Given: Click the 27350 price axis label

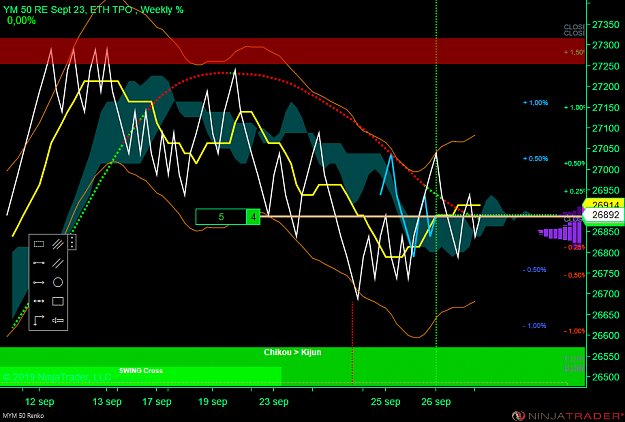Looking at the screenshot, I should pos(606,25).
